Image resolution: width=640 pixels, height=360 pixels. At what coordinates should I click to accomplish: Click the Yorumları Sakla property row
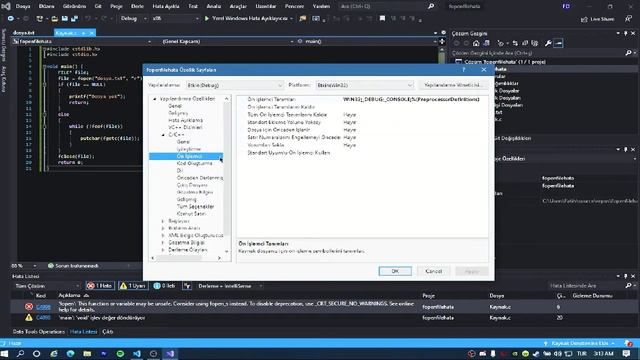tap(362, 145)
